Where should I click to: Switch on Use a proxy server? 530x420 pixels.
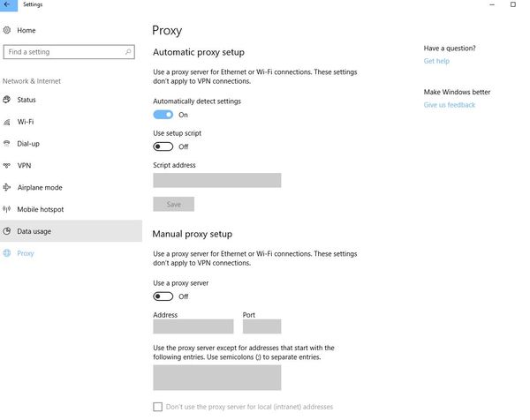[163, 296]
